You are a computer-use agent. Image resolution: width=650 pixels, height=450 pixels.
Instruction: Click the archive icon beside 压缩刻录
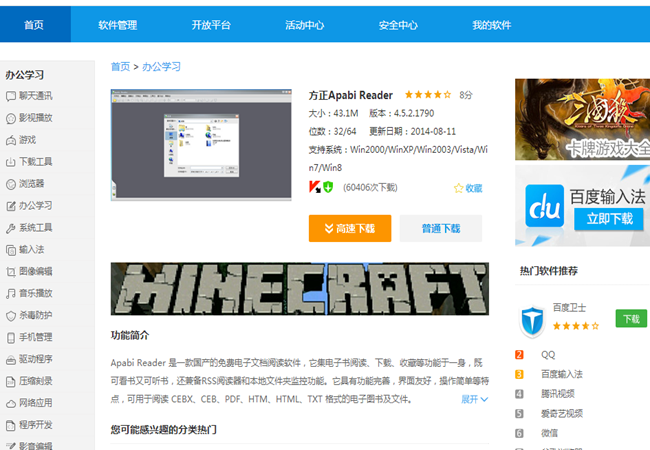[11, 382]
